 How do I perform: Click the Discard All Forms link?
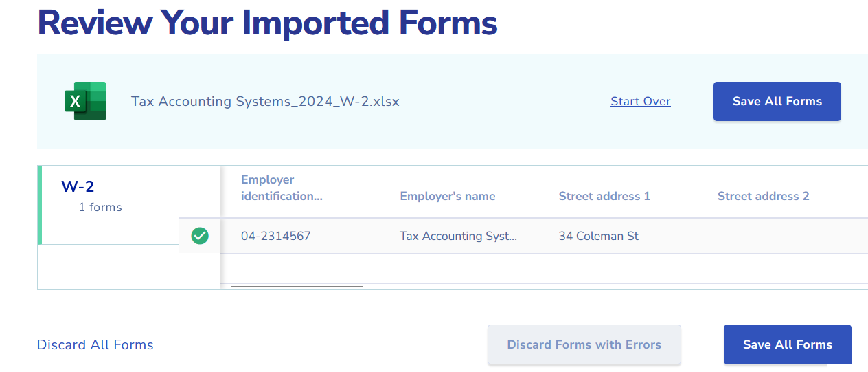pos(95,344)
